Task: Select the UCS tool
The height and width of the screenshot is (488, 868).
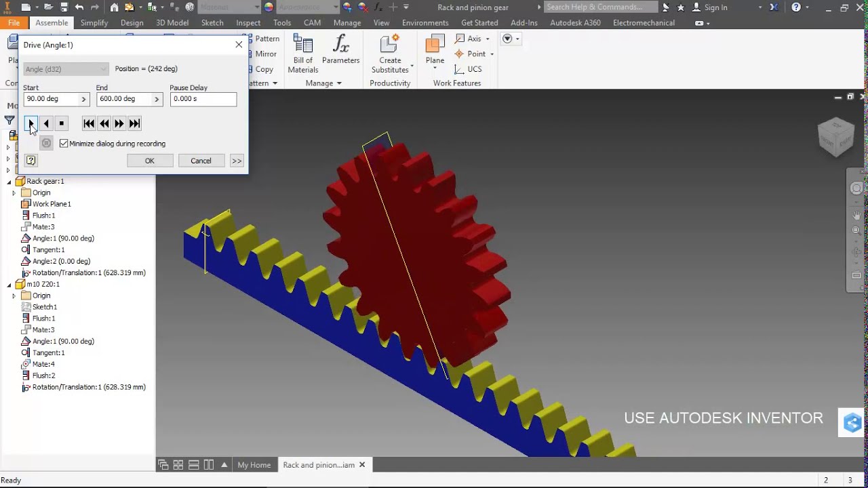Action: [x=469, y=69]
